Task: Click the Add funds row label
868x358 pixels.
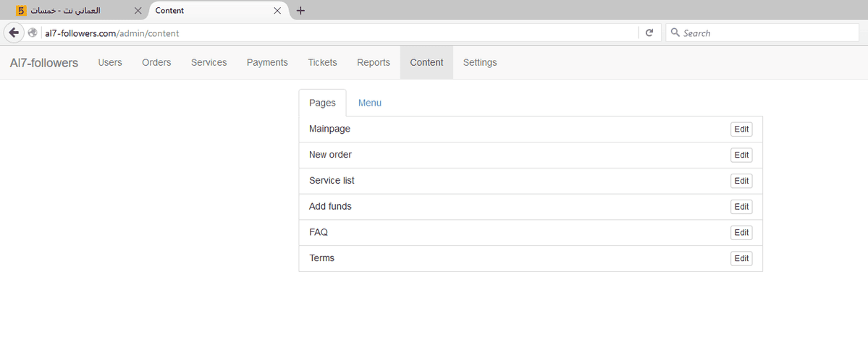Action: pyautogui.click(x=331, y=206)
